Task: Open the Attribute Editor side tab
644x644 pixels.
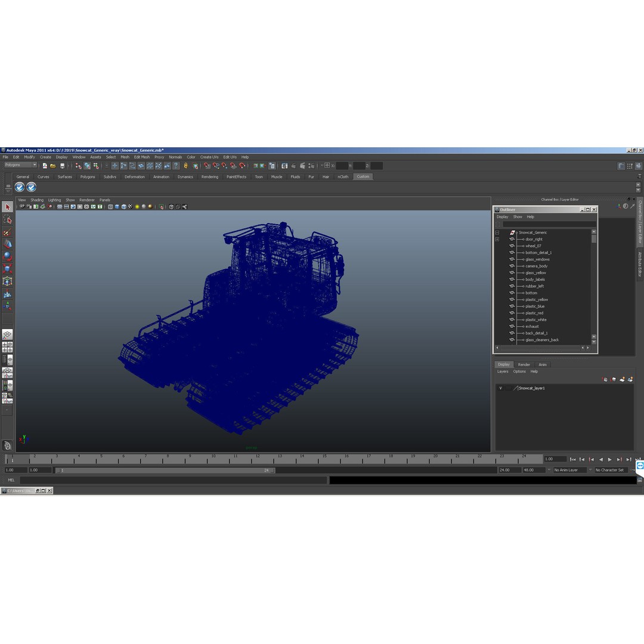Action: (x=639, y=264)
